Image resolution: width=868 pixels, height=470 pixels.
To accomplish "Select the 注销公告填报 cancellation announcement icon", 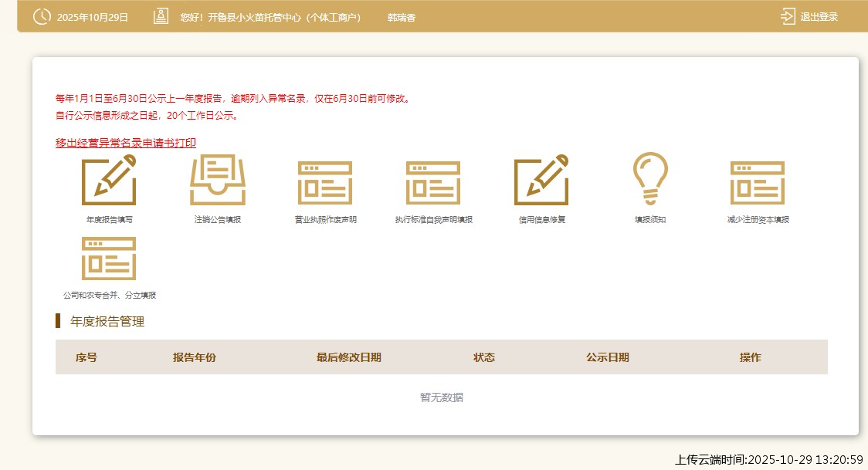I will click(219, 181).
